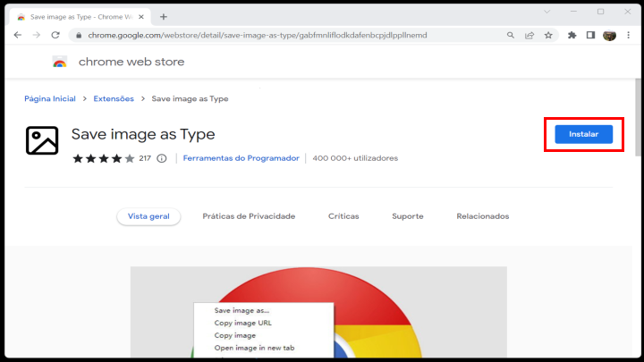This screenshot has height=362, width=644.
Task: Click the page vertical scrollbar
Action: [638, 117]
